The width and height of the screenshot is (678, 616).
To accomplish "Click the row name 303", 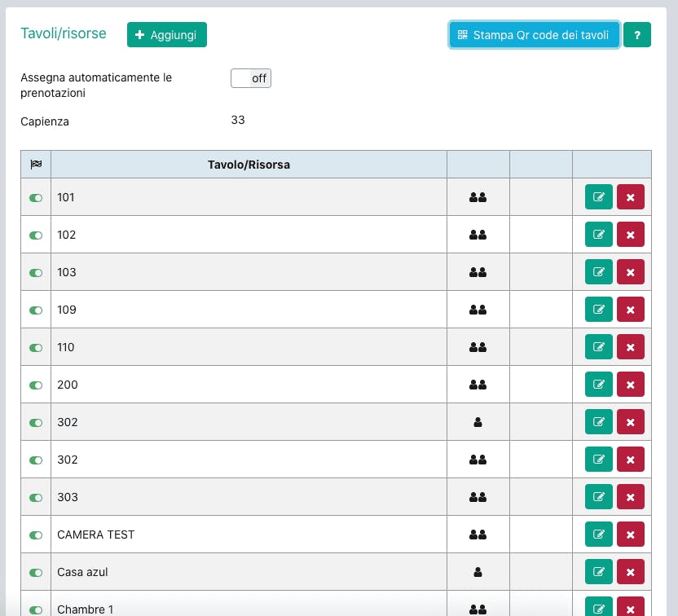I will tap(68, 497).
